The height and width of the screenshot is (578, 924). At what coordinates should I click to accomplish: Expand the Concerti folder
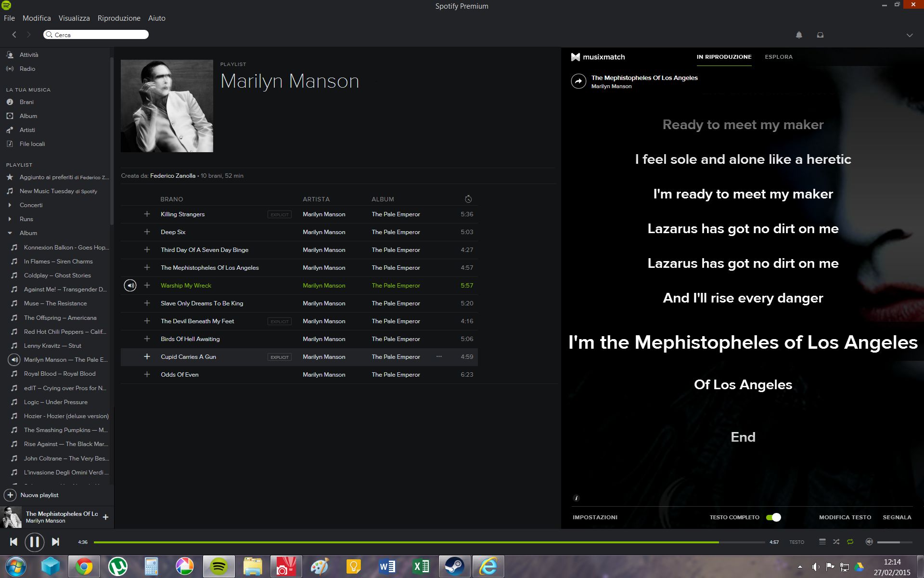click(x=10, y=205)
